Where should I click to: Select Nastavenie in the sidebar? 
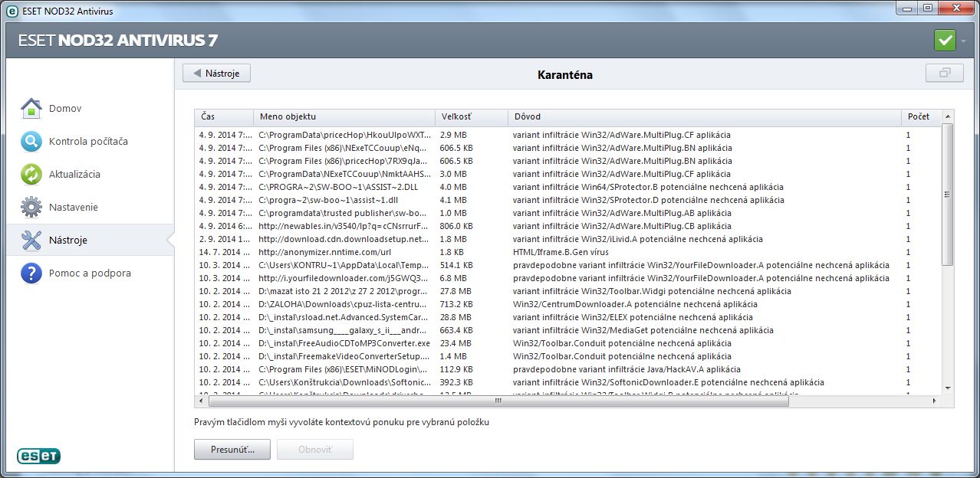coord(74,207)
